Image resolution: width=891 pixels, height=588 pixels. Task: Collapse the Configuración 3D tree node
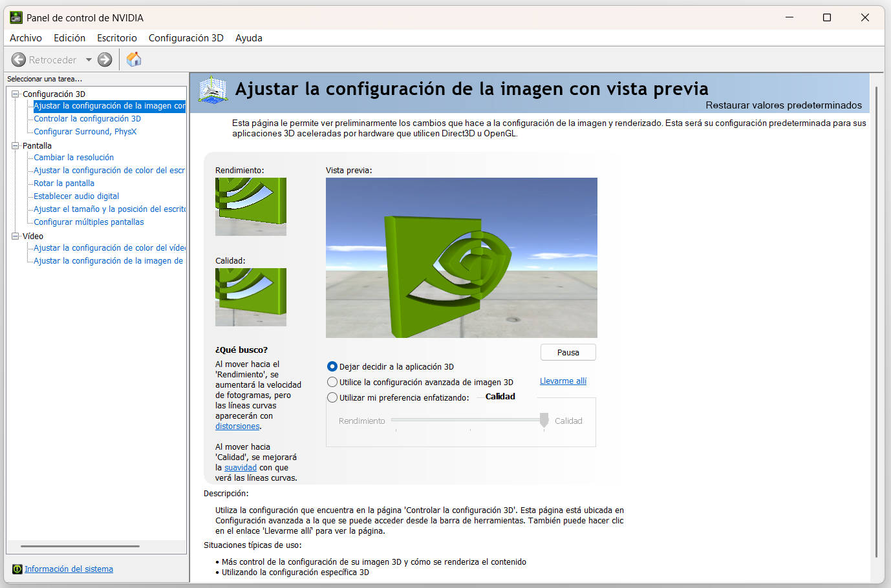16,94
